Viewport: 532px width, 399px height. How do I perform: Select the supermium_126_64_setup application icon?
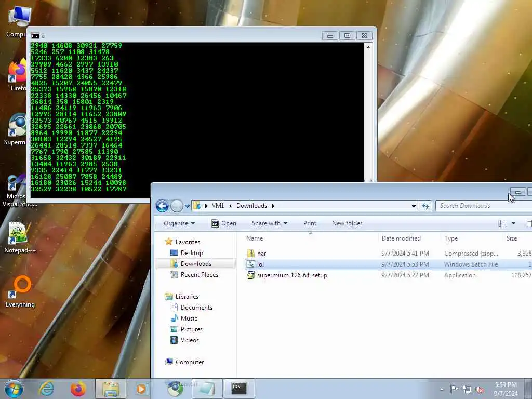click(x=251, y=275)
